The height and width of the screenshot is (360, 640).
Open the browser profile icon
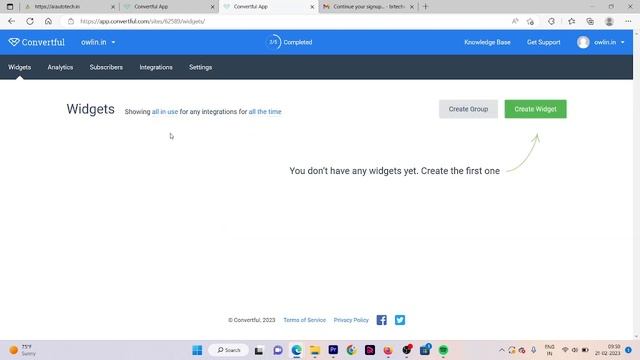(x=609, y=21)
